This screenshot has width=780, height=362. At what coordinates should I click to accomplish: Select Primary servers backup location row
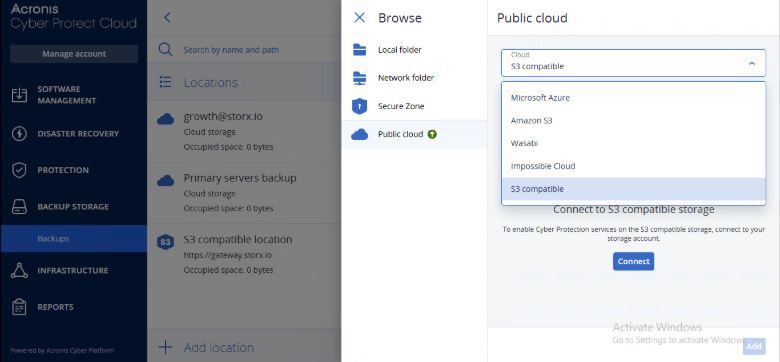pyautogui.click(x=244, y=192)
